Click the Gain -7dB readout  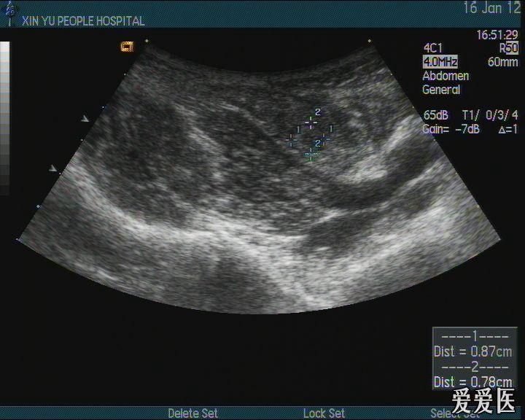451,129
